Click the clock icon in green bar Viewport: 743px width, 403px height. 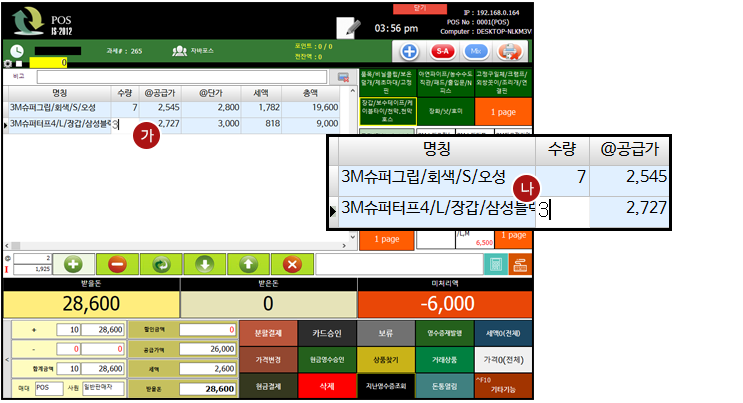pos(17,51)
